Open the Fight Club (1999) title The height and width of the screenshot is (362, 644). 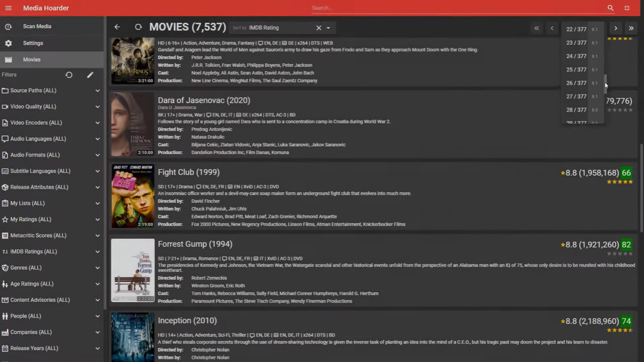(x=188, y=172)
